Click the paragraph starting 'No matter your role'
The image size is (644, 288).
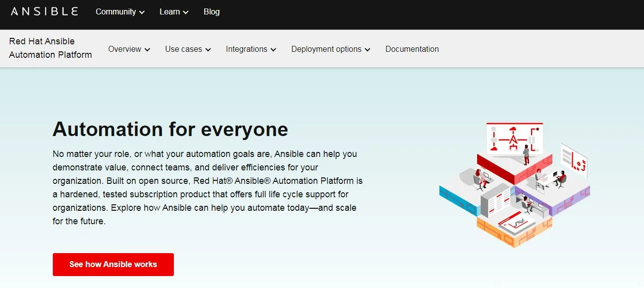point(208,187)
